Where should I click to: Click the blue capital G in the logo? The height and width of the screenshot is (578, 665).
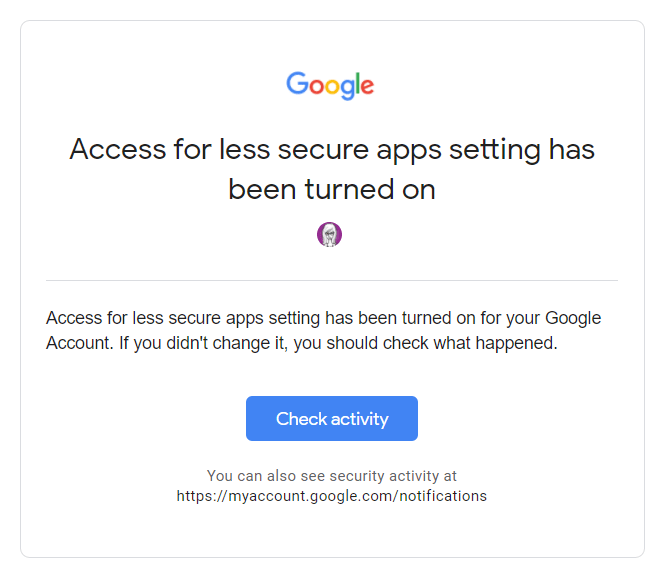[x=297, y=84]
